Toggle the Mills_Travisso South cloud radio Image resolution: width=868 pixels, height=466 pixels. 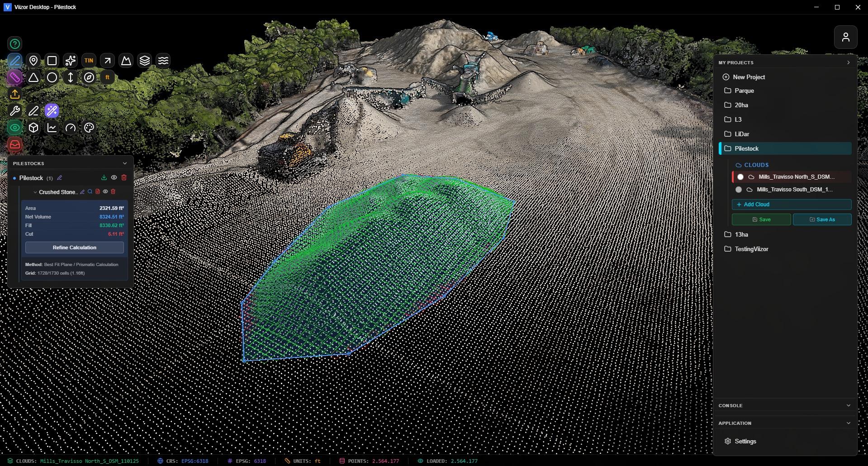[x=739, y=190]
